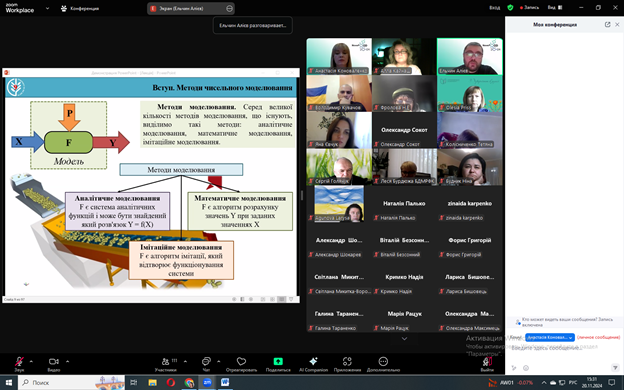Viewport: 624px width, 390px height.
Task: Expand more participants chevron below gallery
Action: pos(404,339)
